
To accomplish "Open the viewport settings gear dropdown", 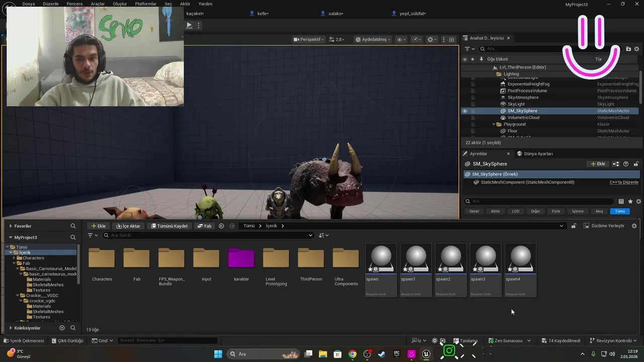I will (432, 39).
